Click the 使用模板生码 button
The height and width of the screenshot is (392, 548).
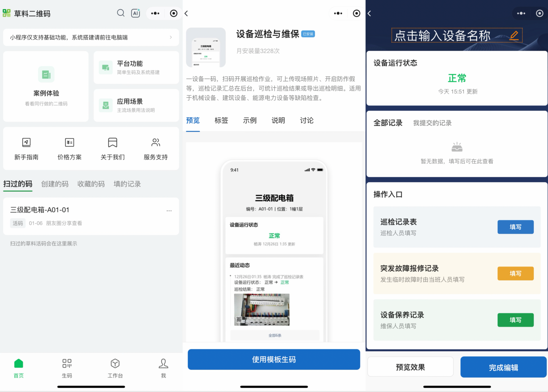274,359
